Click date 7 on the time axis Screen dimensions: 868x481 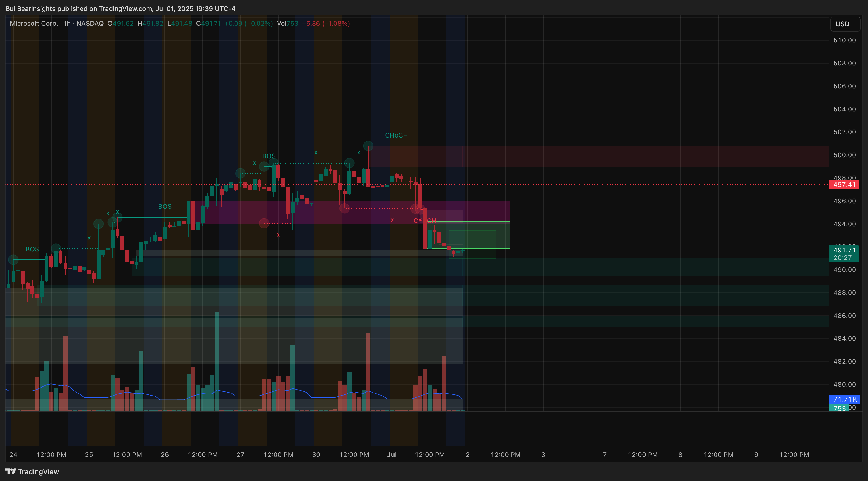[x=605, y=455]
